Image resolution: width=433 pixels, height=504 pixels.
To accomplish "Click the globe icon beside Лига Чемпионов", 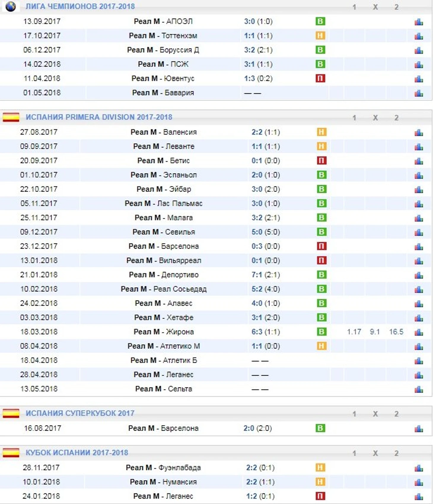I will (11, 6).
